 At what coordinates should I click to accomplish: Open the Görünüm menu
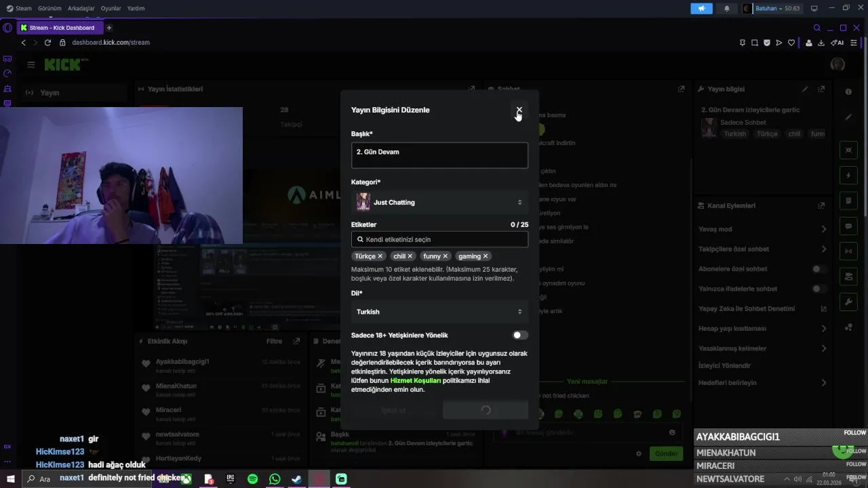coord(50,8)
